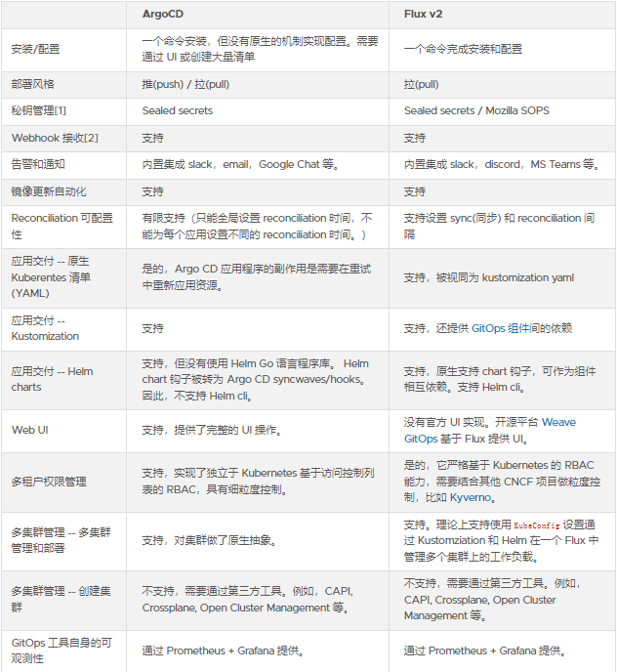The image size is (617, 672).
Task: Select '应用交付 -- 原生 Kuberentes 清单' row label
Action: (x=51, y=277)
